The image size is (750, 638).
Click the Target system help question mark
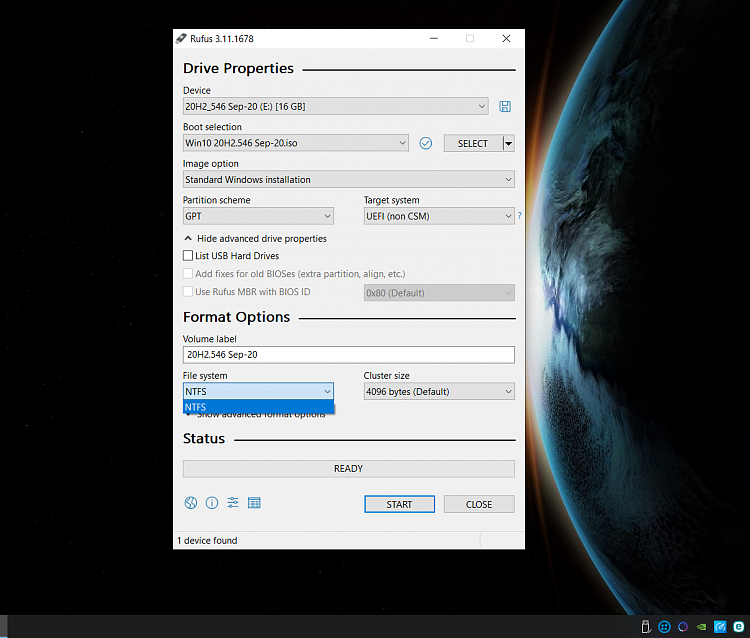click(x=520, y=216)
